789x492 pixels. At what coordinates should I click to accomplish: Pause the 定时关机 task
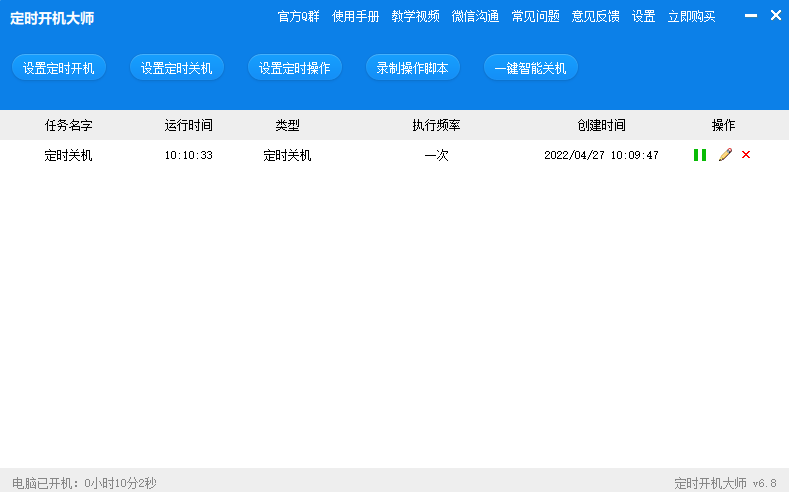point(700,155)
